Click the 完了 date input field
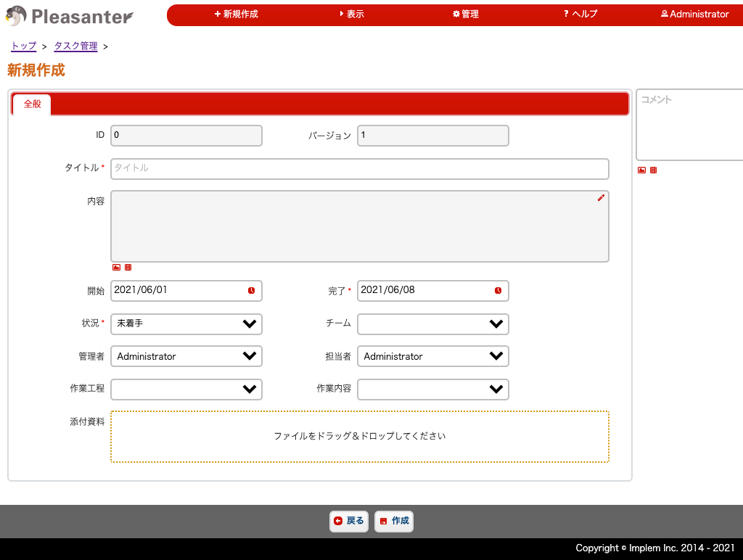Image resolution: width=743 pixels, height=560 pixels. (x=433, y=291)
